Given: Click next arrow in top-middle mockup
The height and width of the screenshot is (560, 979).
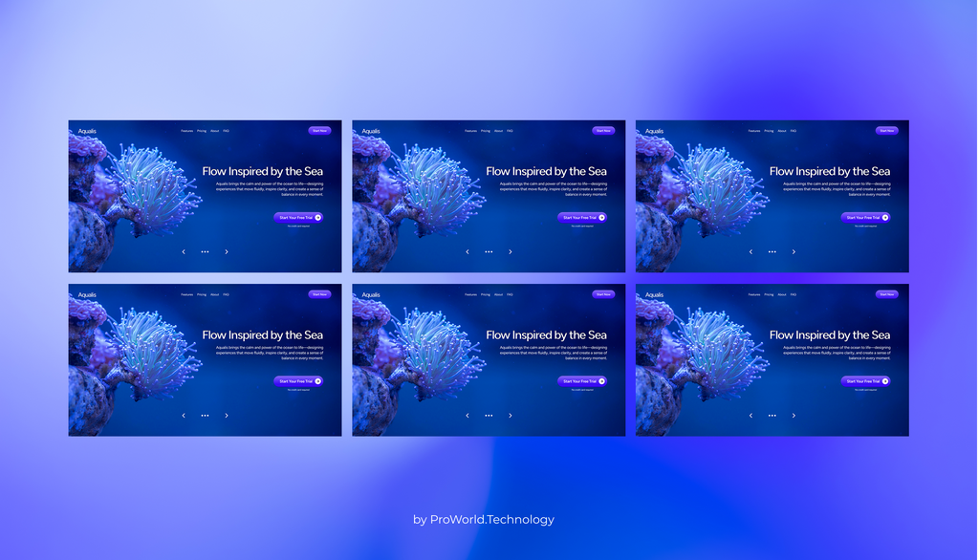Looking at the screenshot, I should pos(511,251).
